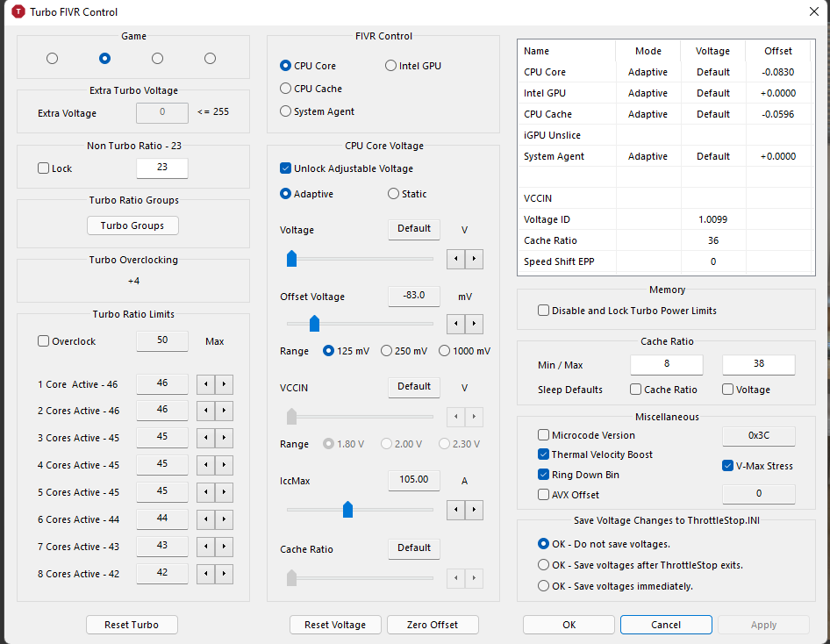Close the Turbo FIVR Control window

[814, 11]
